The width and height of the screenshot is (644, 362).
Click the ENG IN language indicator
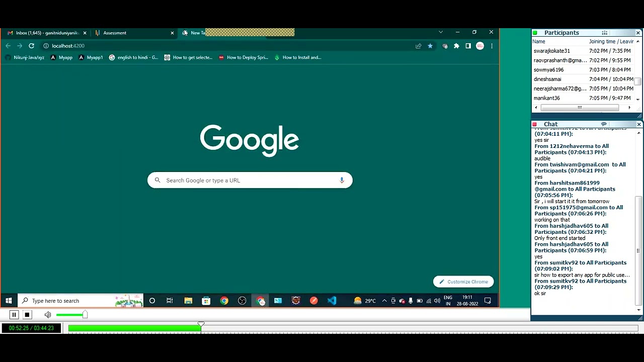click(x=448, y=301)
